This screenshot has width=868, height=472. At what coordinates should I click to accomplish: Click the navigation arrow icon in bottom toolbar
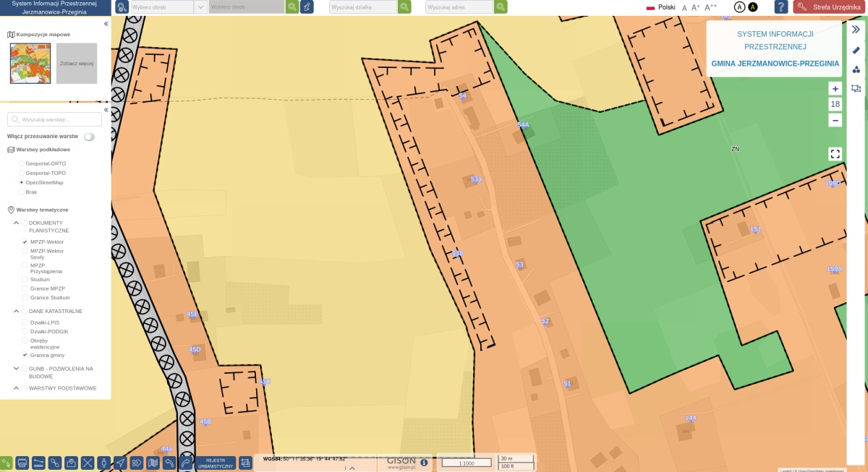[x=120, y=463]
